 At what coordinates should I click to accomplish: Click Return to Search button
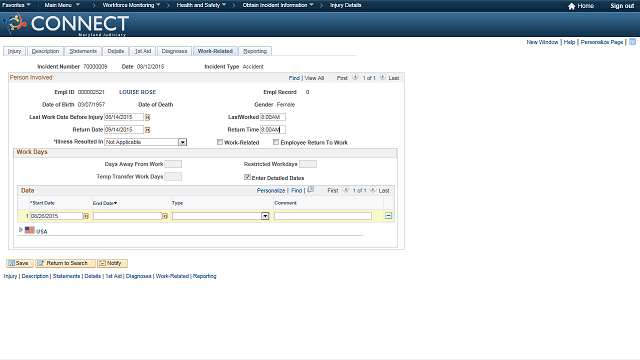click(65, 263)
